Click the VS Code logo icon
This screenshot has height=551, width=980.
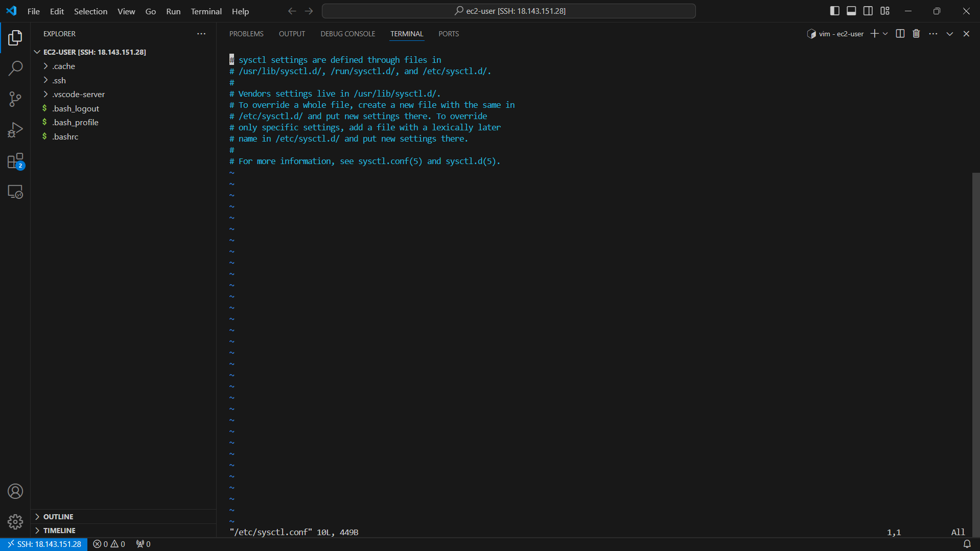(11, 11)
